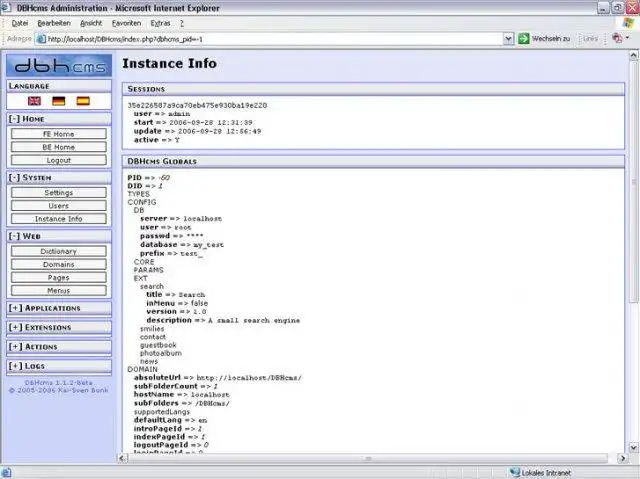Collapse the Home section
This screenshot has width=640, height=479.
pyautogui.click(x=14, y=119)
